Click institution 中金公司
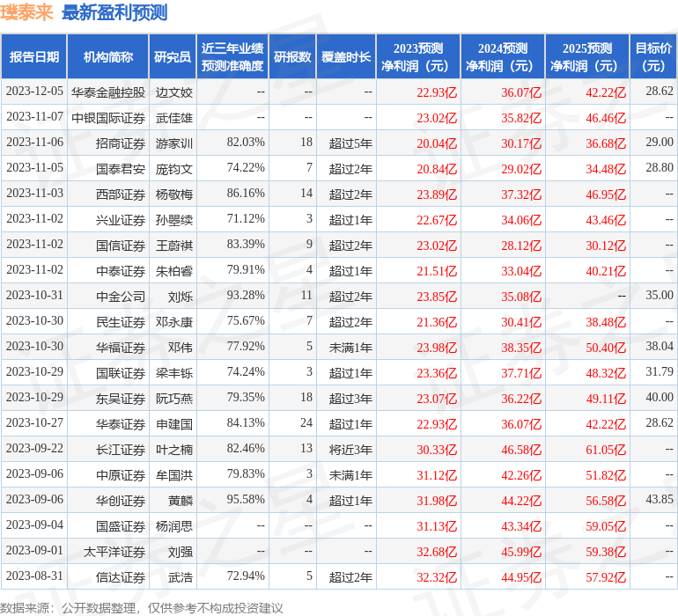Screen dimensions: 678x616 click(121, 296)
